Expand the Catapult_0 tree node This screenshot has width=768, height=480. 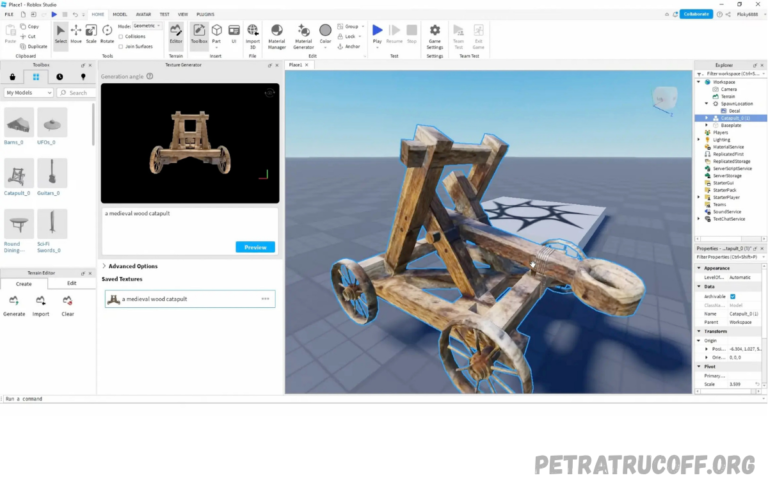tap(706, 118)
